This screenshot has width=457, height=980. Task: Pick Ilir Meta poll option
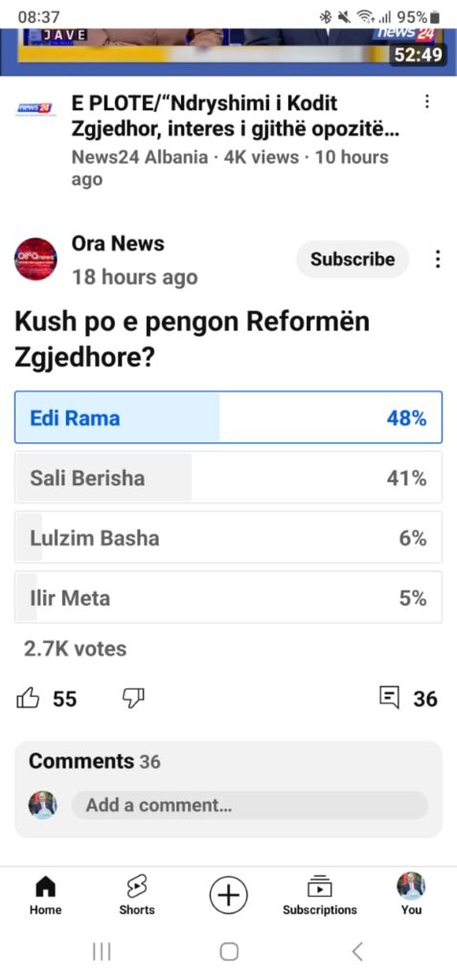pos(228,597)
